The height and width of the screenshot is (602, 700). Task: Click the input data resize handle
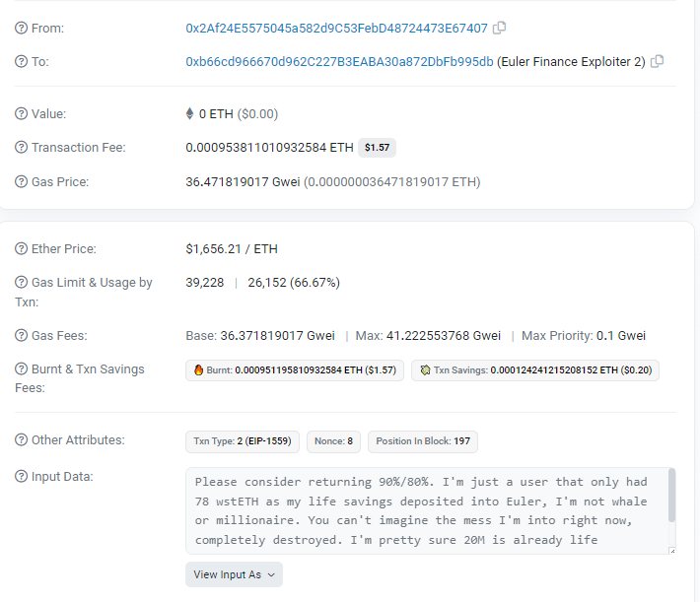pos(672,551)
